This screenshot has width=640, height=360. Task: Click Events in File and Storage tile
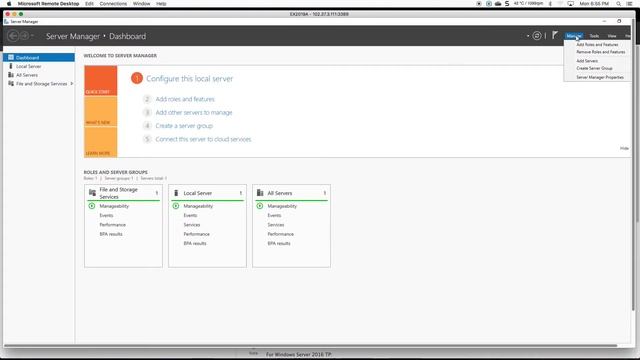click(106, 216)
